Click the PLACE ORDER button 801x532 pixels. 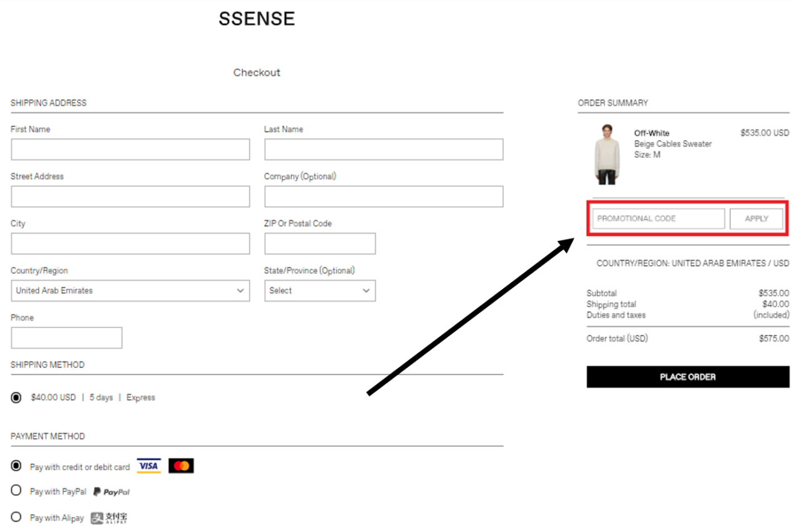coord(688,377)
